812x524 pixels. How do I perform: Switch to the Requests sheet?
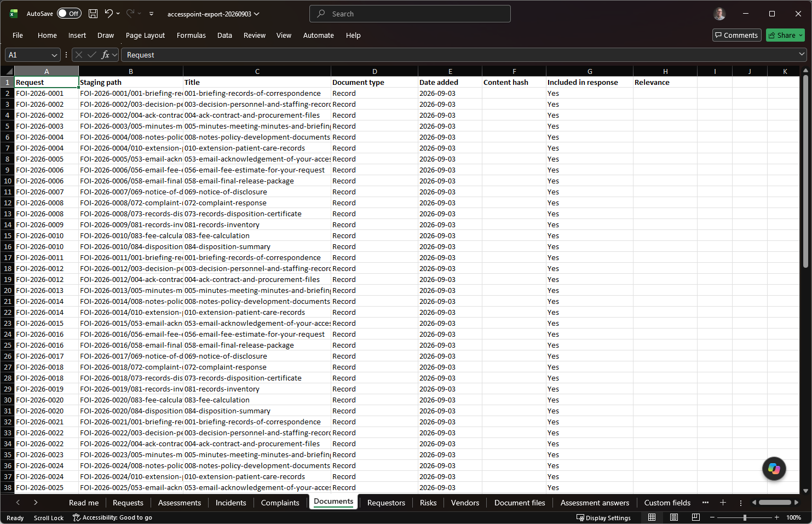coord(128,503)
